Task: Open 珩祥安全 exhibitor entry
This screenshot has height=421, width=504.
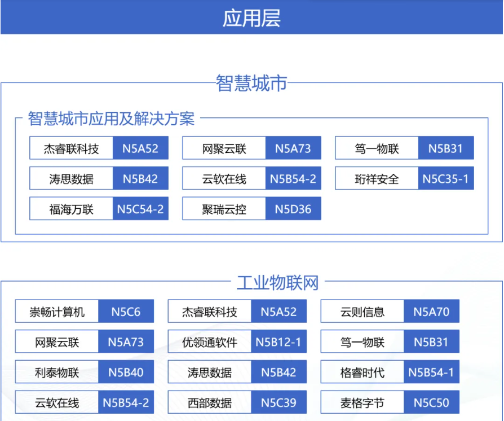Action: point(377,179)
